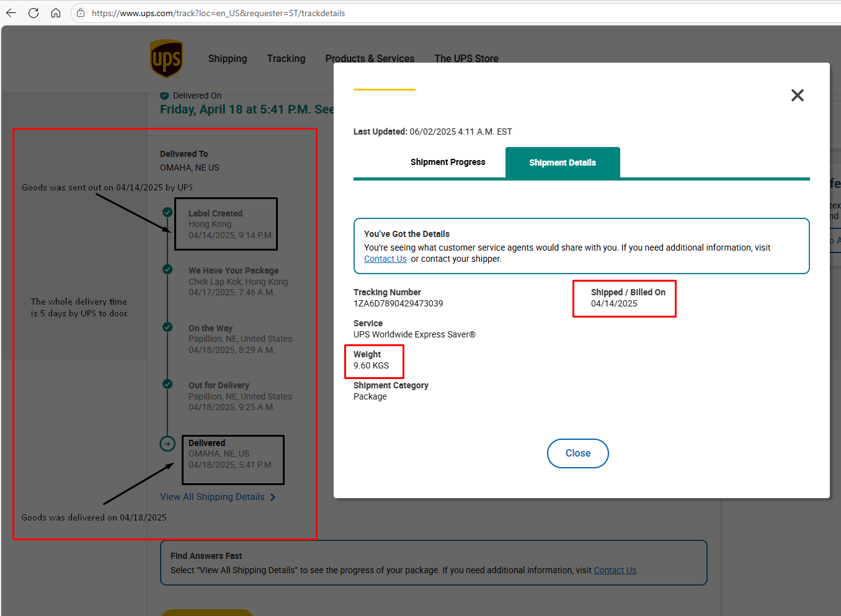Click Shipped / Billed On date 04/14/2025
The height and width of the screenshot is (616, 841).
pos(614,303)
